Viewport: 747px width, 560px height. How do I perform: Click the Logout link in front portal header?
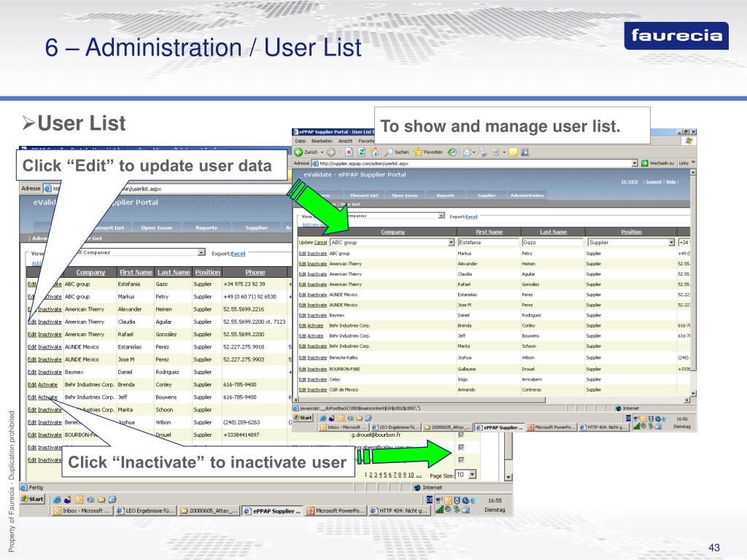[x=654, y=182]
